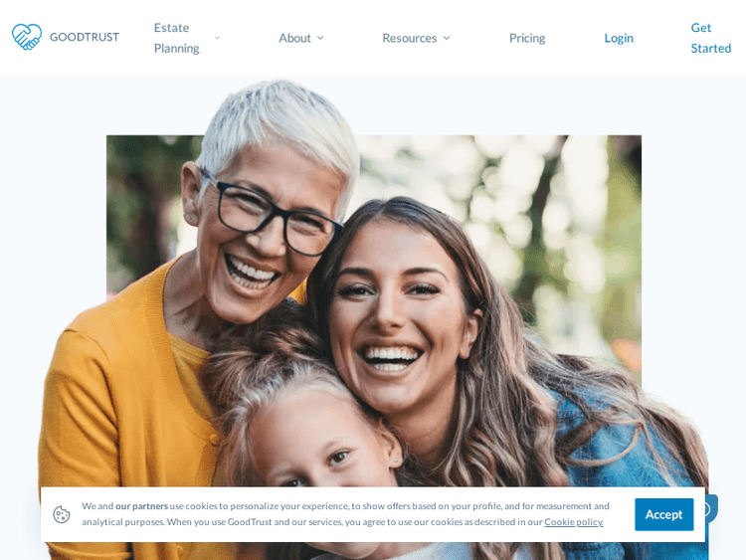Click the Login link
This screenshot has width=746, height=560.
[619, 38]
